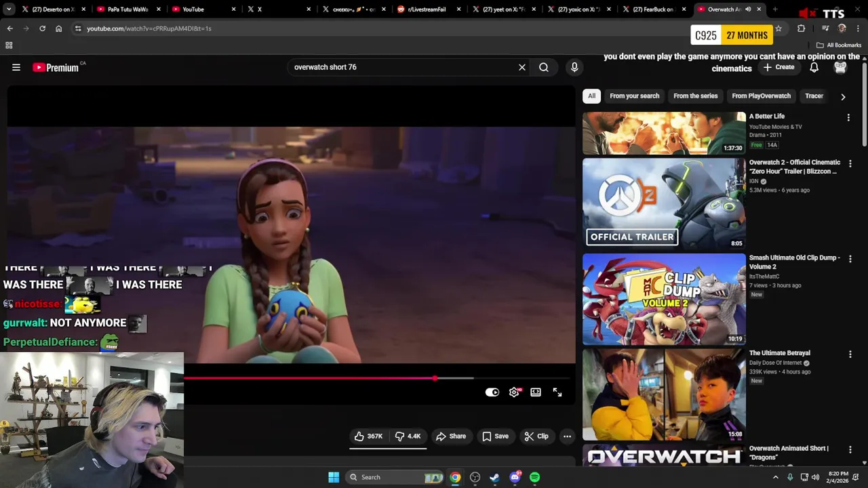Switch to theater mode icon

[536, 392]
